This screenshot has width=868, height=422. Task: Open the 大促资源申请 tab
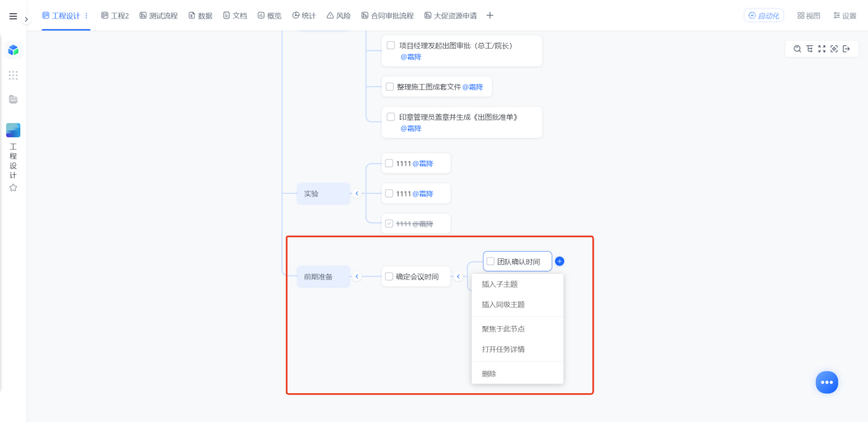tap(450, 16)
